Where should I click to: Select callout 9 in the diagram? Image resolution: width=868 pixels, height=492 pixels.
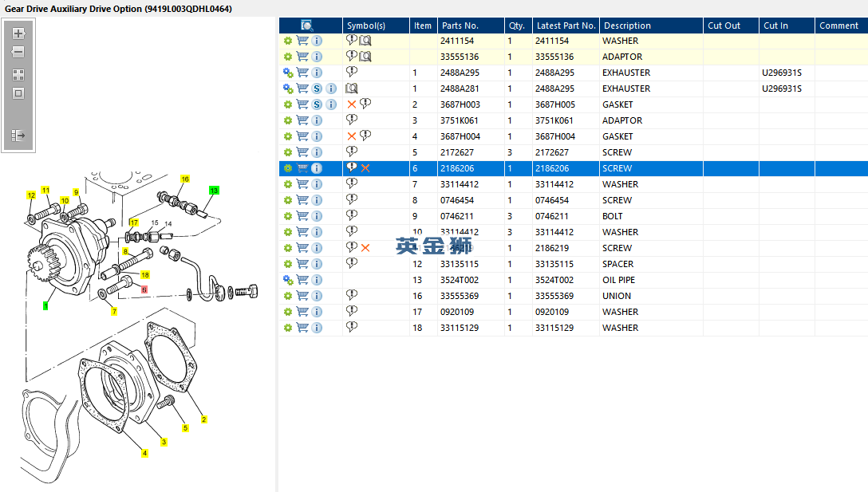coord(77,192)
